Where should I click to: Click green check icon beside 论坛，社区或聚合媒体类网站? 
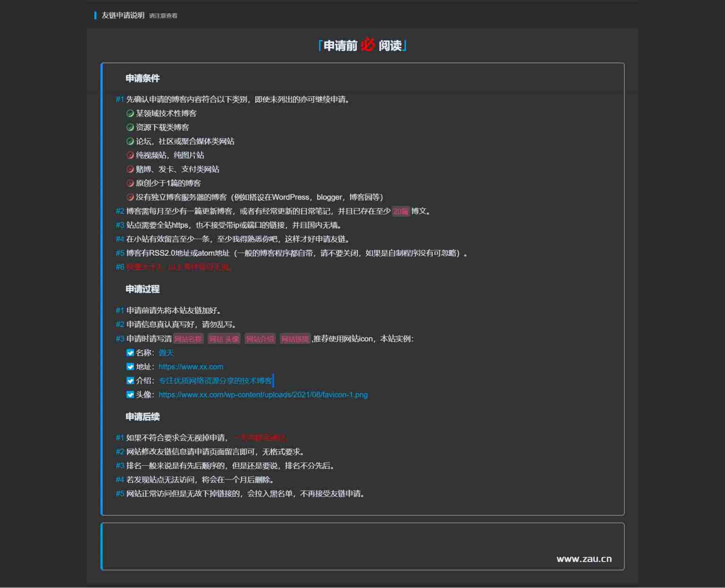(x=130, y=141)
